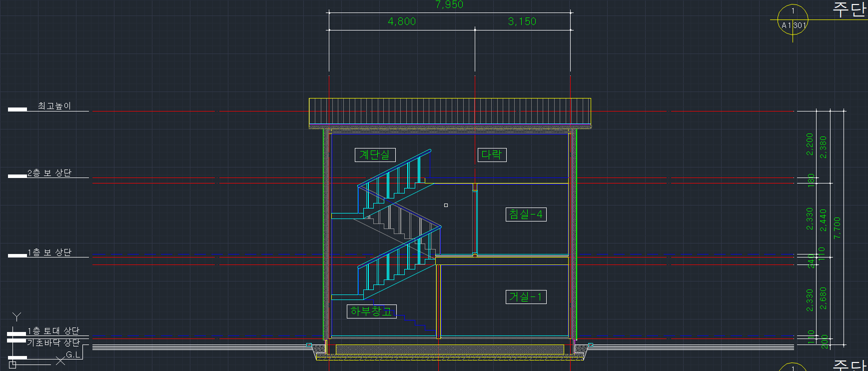
Task: Select the 하부창고 storage label
Action: (x=371, y=311)
